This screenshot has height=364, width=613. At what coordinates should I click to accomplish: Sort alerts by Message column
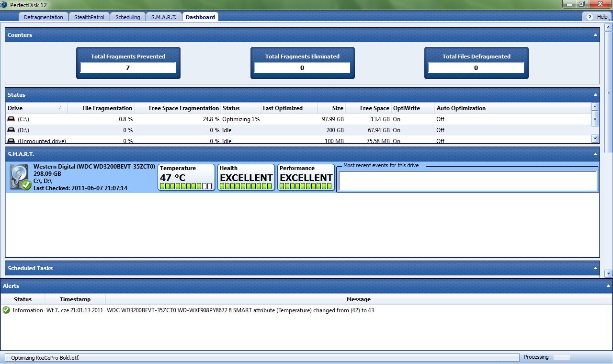click(x=359, y=299)
